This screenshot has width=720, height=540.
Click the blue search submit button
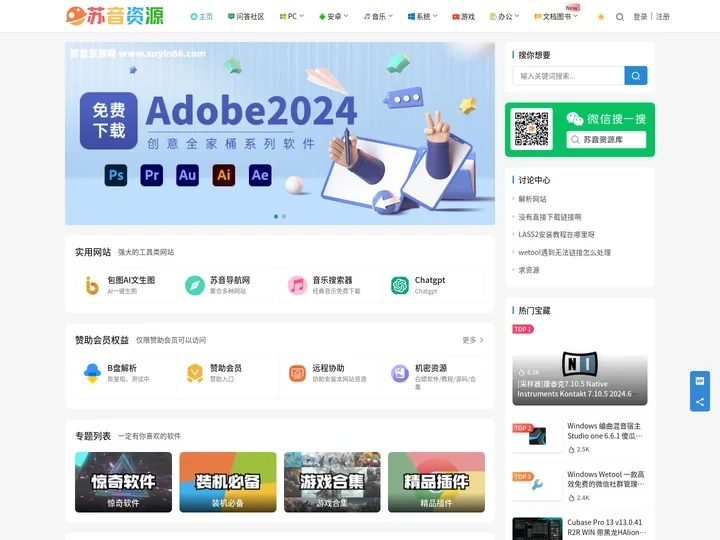tap(636, 76)
